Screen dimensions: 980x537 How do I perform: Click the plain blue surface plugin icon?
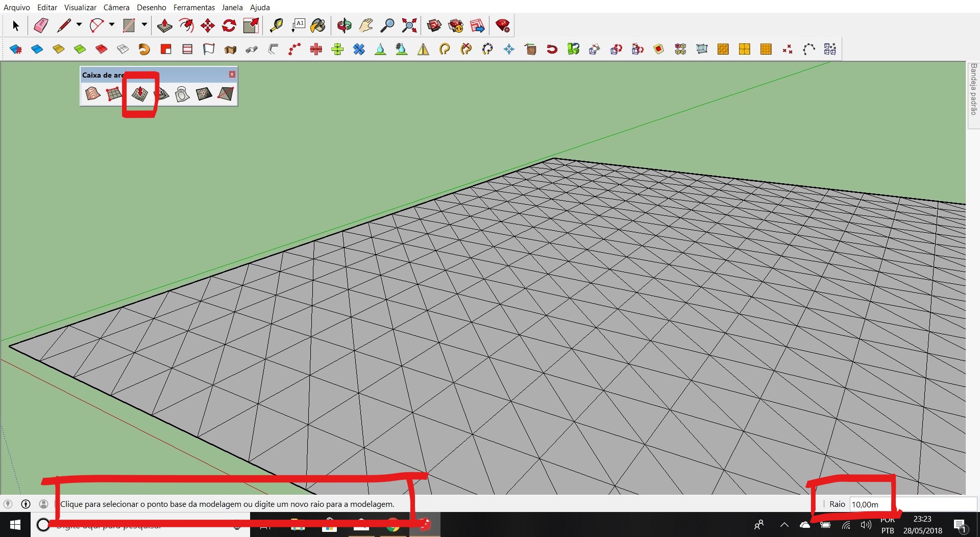(x=37, y=49)
